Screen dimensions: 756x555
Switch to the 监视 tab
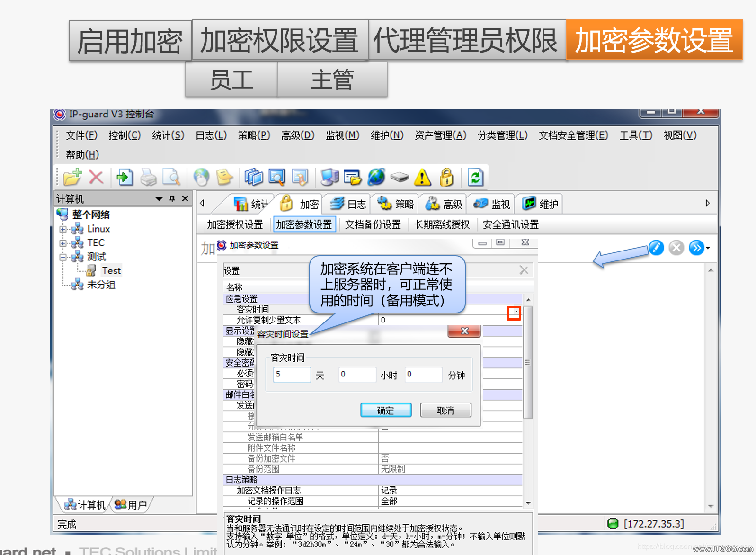[491, 204]
